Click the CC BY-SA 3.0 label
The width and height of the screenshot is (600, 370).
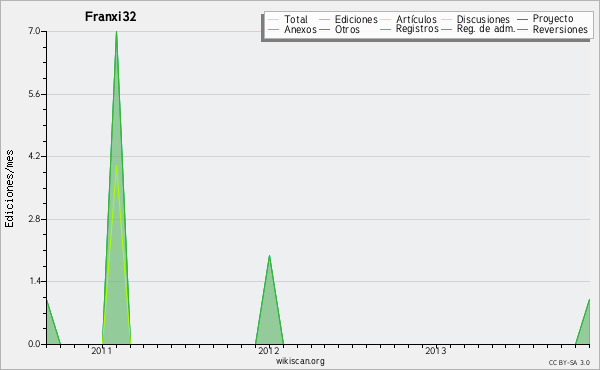[569, 363]
